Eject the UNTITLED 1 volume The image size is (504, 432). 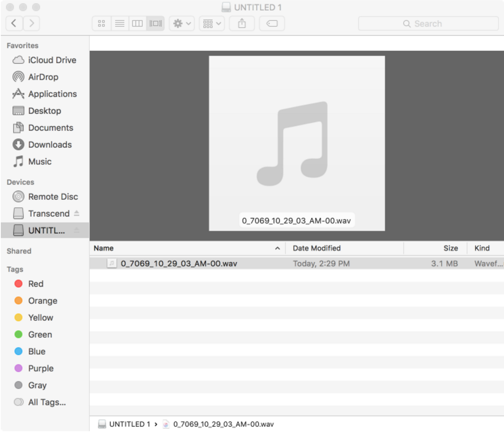[77, 230]
